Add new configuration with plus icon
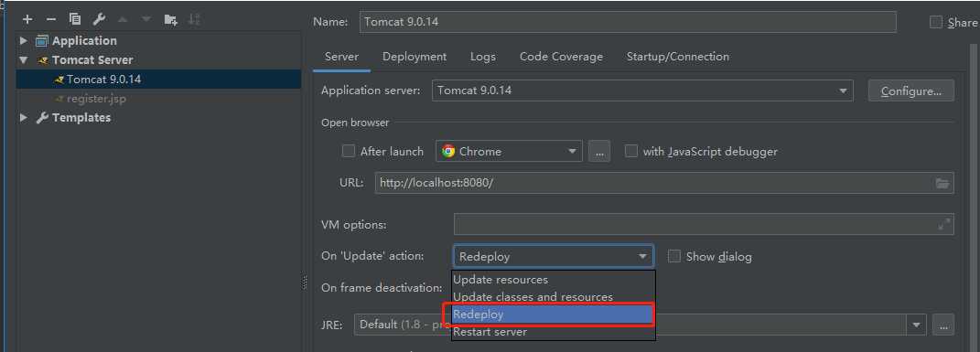Viewport: 980px width, 352px height. click(27, 19)
